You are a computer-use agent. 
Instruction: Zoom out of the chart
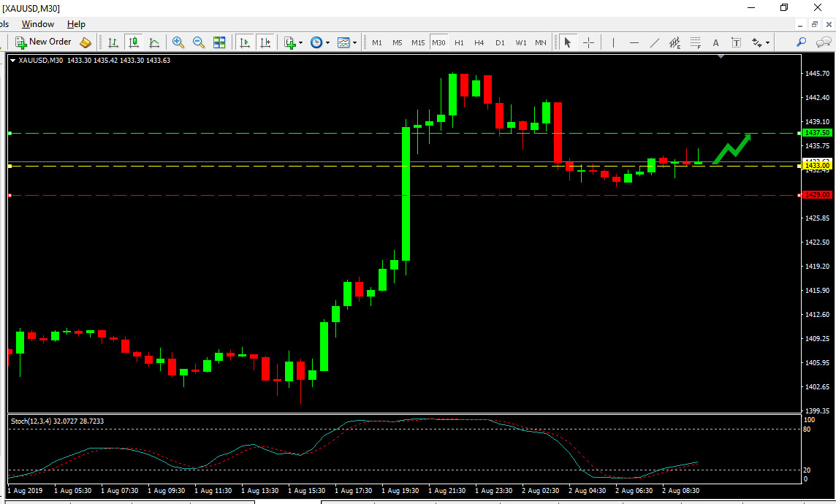click(198, 42)
